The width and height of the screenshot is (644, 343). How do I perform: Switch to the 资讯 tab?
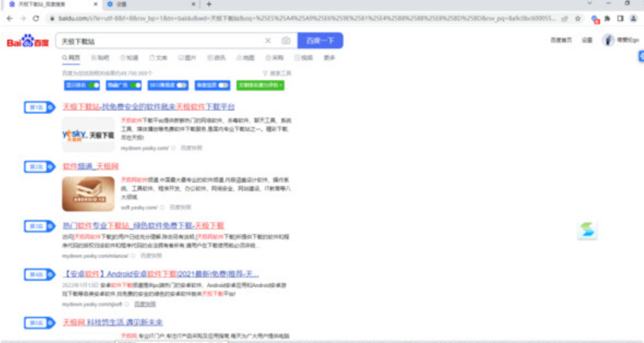click(x=216, y=58)
